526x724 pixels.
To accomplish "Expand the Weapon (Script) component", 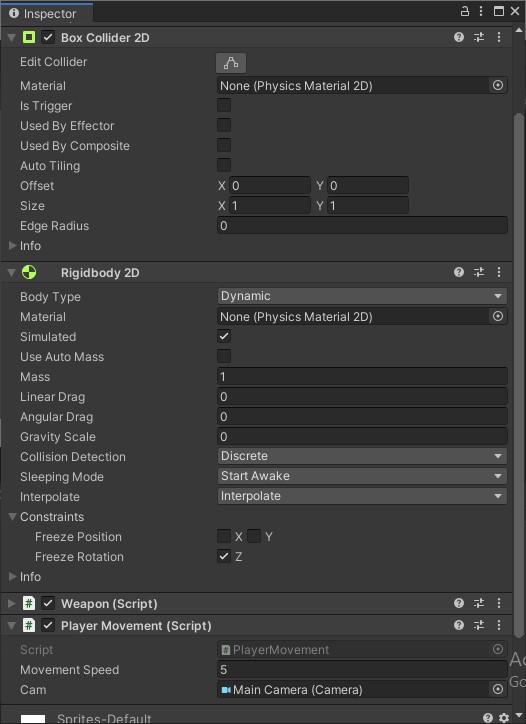I will pos(12,603).
